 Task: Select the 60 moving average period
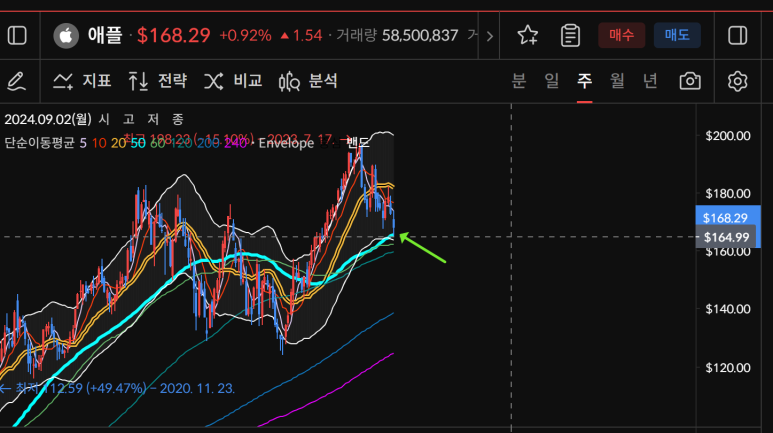click(157, 143)
